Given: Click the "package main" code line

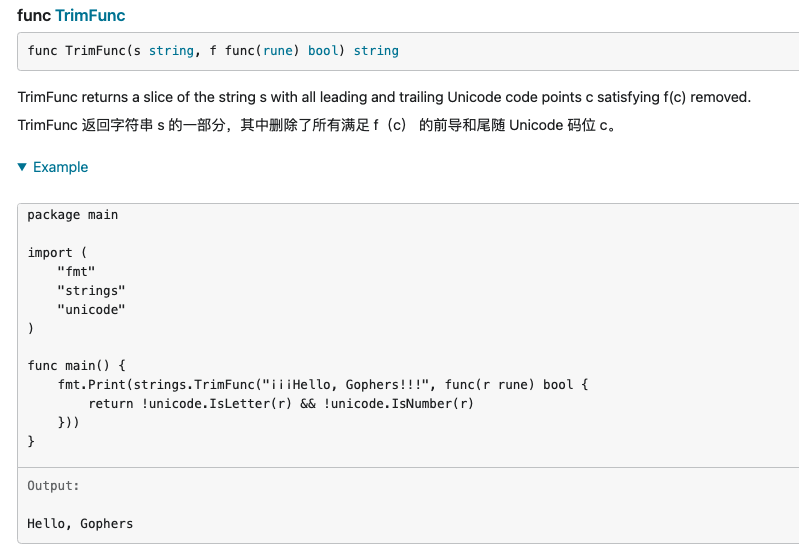Looking at the screenshot, I should pyautogui.click(x=72, y=215).
